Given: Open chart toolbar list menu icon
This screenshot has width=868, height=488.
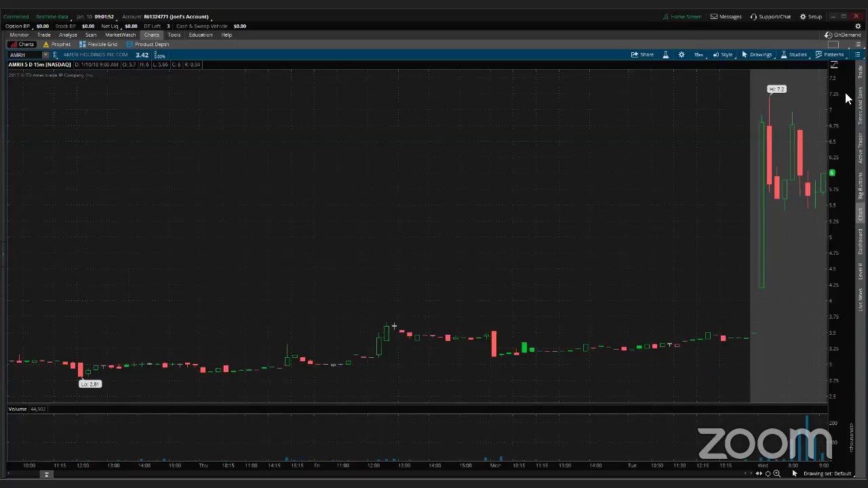Looking at the screenshot, I should click(858, 54).
